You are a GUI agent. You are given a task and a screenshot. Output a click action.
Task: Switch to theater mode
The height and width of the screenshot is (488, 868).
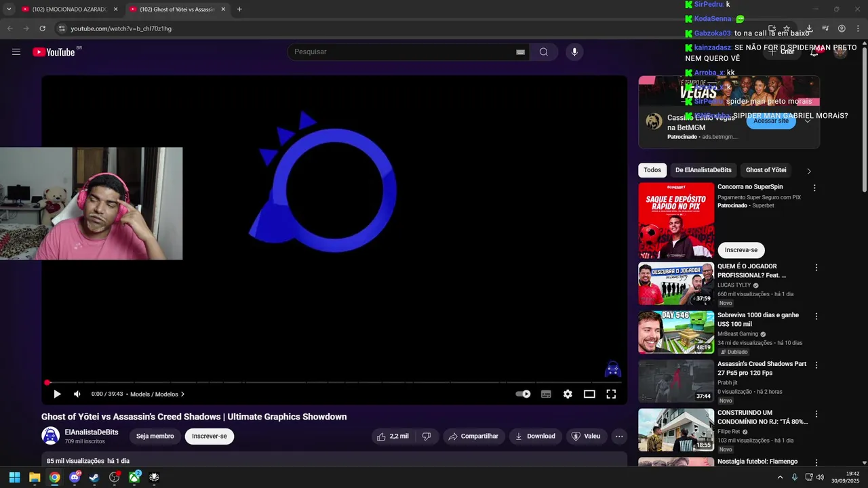tap(589, 394)
